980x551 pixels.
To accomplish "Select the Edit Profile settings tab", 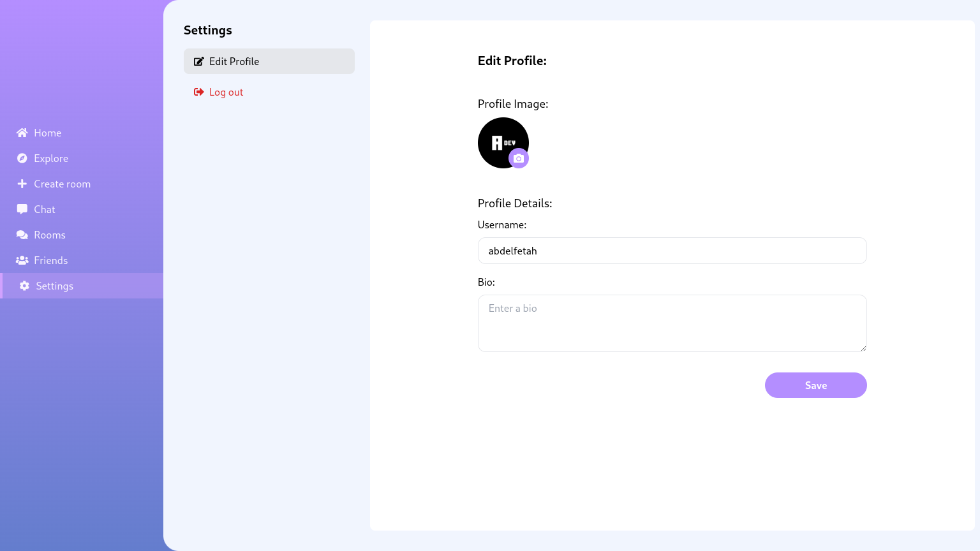I will (x=269, y=61).
